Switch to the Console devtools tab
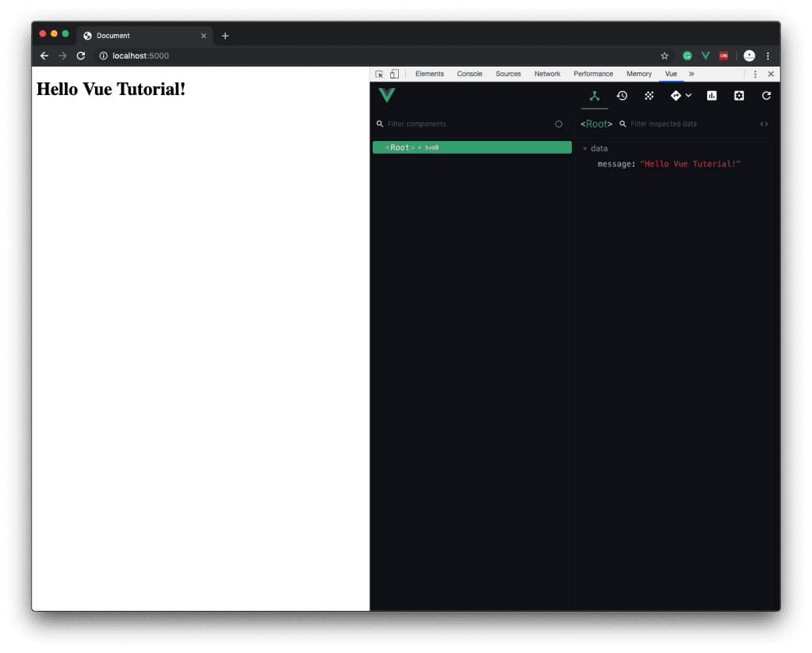 [x=469, y=74]
